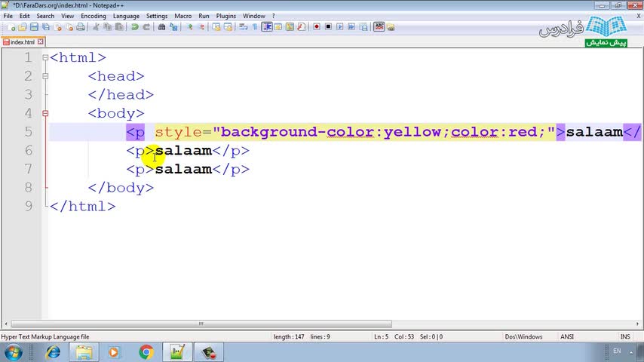
Task: Collapse the html fold marker on line 1
Action: pyautogui.click(x=45, y=57)
